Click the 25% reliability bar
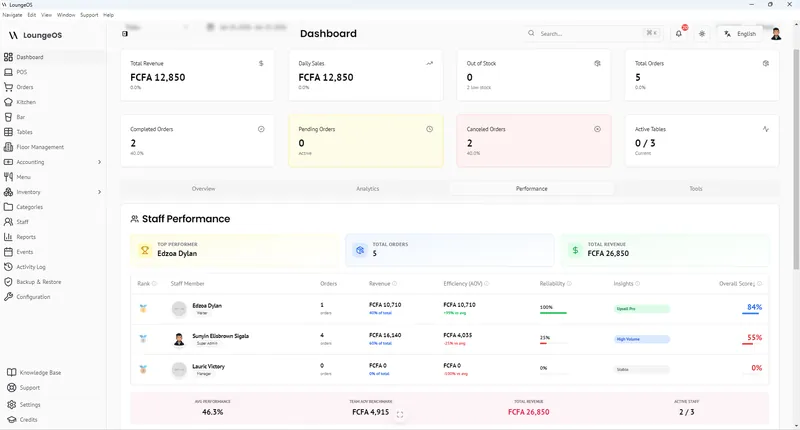Viewport: 800px width, 430px height. point(553,343)
